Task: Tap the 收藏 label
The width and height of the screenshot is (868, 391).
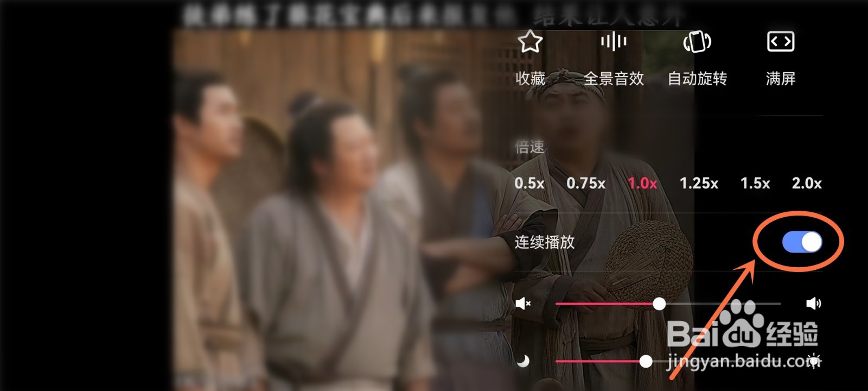Action: [x=530, y=79]
